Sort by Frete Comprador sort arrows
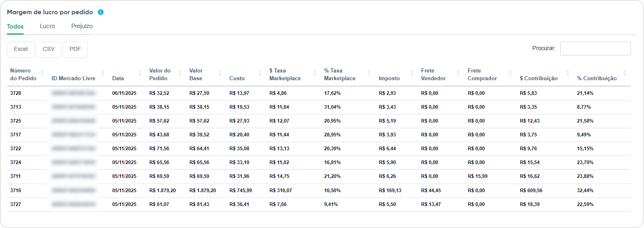The height and width of the screenshot is (228, 644). coord(511,73)
